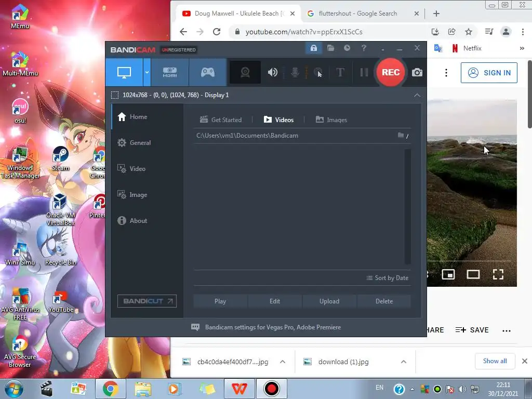532x399 pixels.
Task: Toggle mouse click effect icon
Action: (x=318, y=72)
